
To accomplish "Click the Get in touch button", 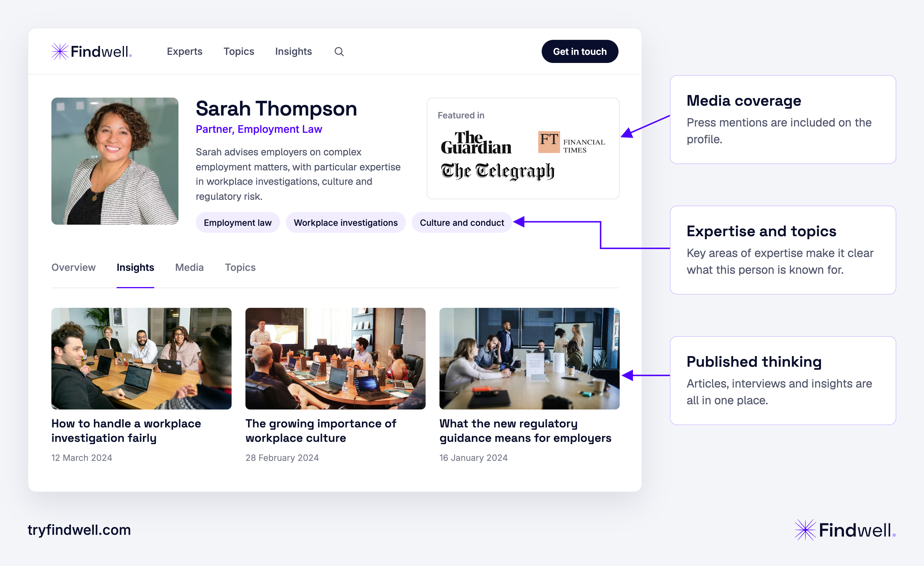I will 580,51.
